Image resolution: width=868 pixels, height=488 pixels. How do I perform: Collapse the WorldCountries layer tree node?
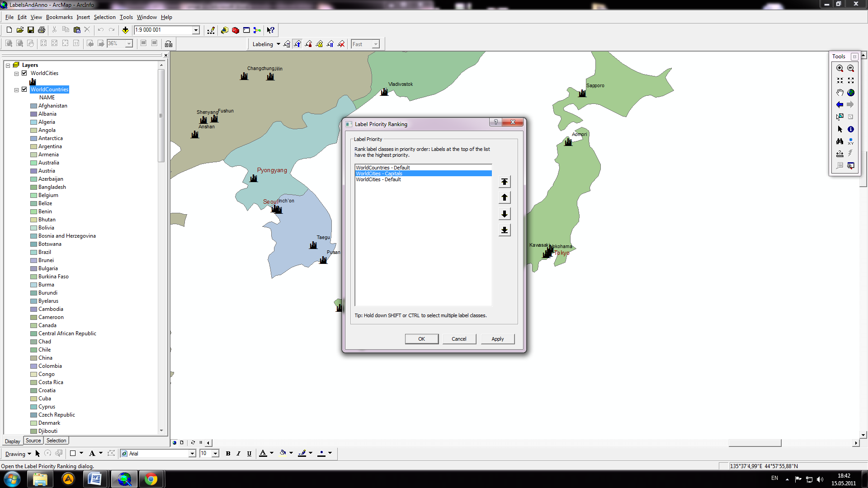tap(16, 89)
